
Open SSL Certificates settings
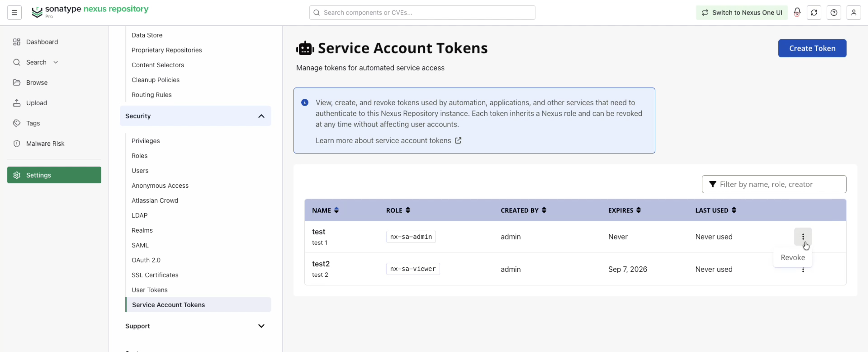(155, 275)
